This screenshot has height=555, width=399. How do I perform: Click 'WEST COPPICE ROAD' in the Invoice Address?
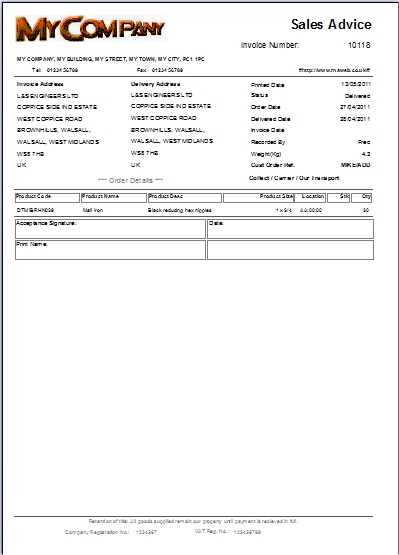(x=50, y=119)
